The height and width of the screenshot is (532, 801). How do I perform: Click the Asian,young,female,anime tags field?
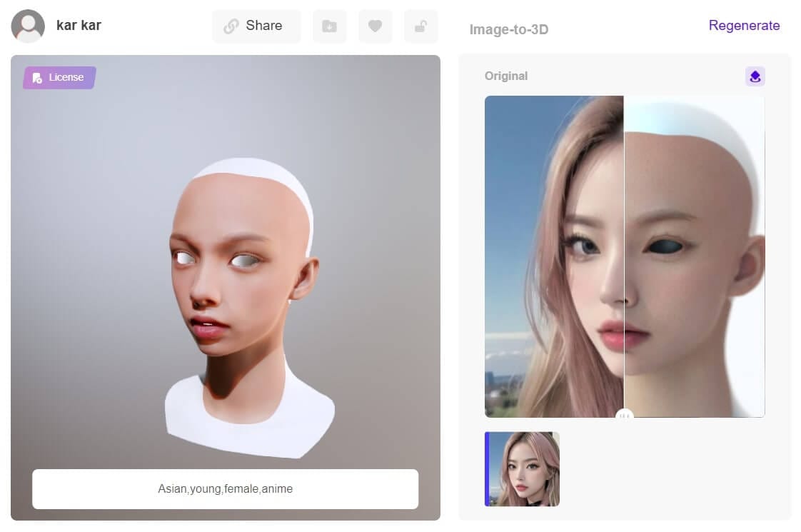(225, 489)
